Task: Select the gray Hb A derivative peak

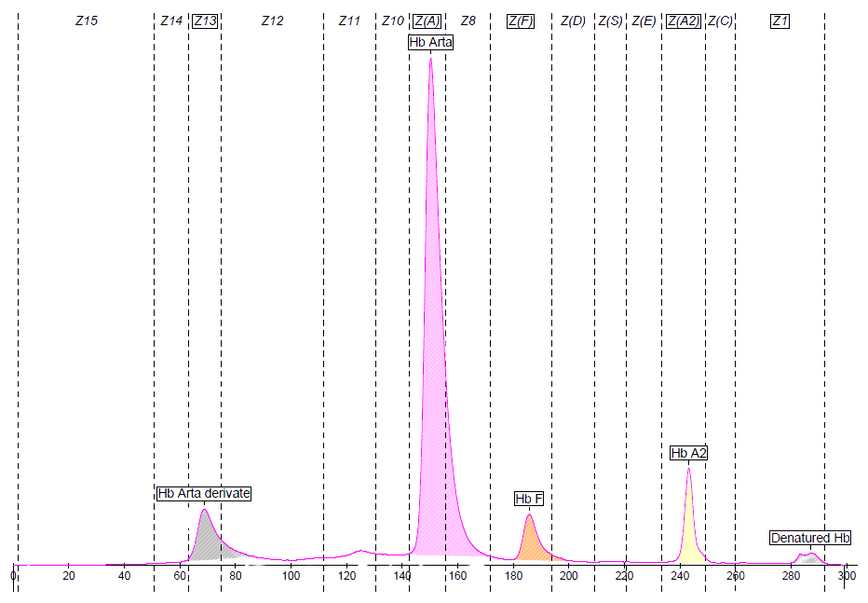Action: click(x=206, y=541)
